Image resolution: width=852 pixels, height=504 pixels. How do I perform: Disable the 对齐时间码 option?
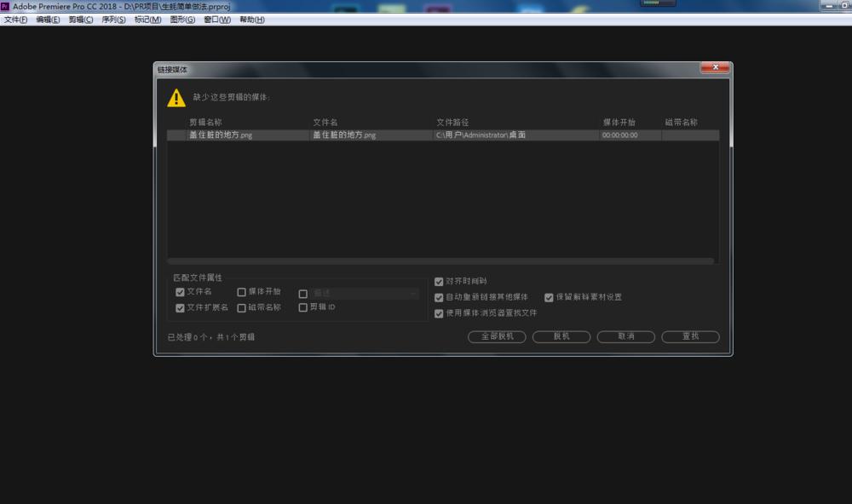pyautogui.click(x=439, y=281)
